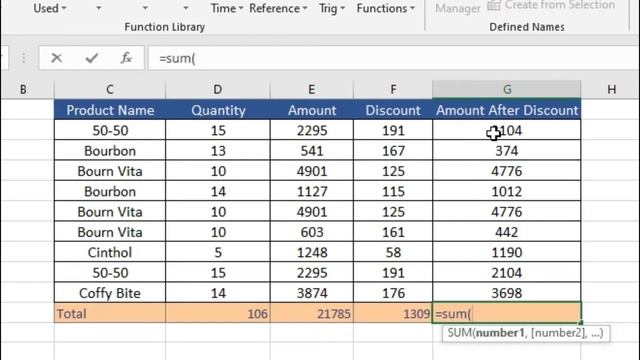Viewport: 640px width, 360px height.
Task: Select column E header
Action: [311, 89]
